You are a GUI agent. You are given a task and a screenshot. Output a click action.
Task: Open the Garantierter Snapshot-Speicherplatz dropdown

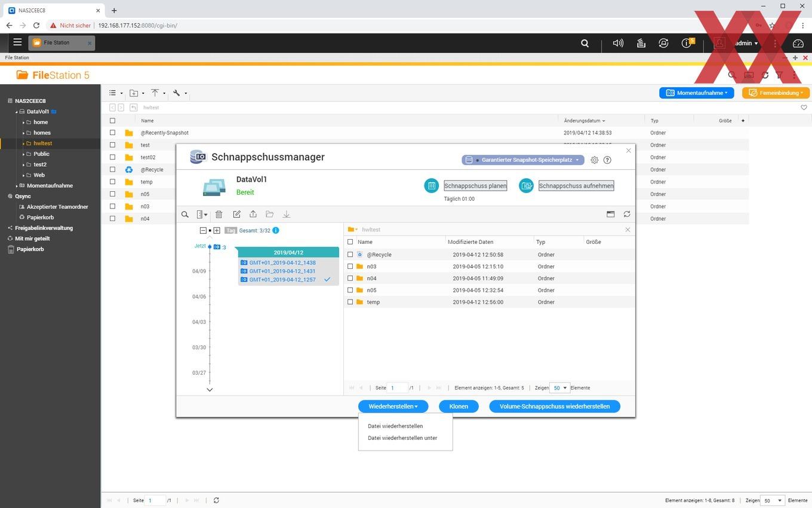[x=523, y=160]
